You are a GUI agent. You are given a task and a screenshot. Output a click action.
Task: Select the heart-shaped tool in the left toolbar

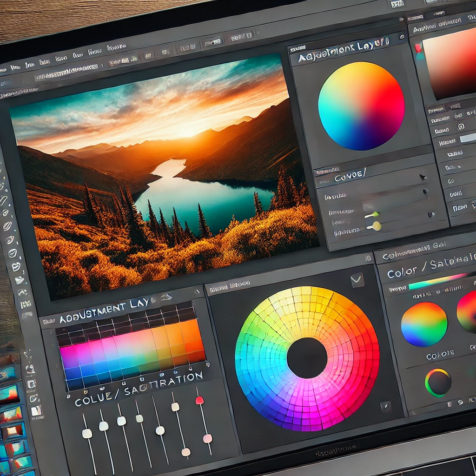15,267
